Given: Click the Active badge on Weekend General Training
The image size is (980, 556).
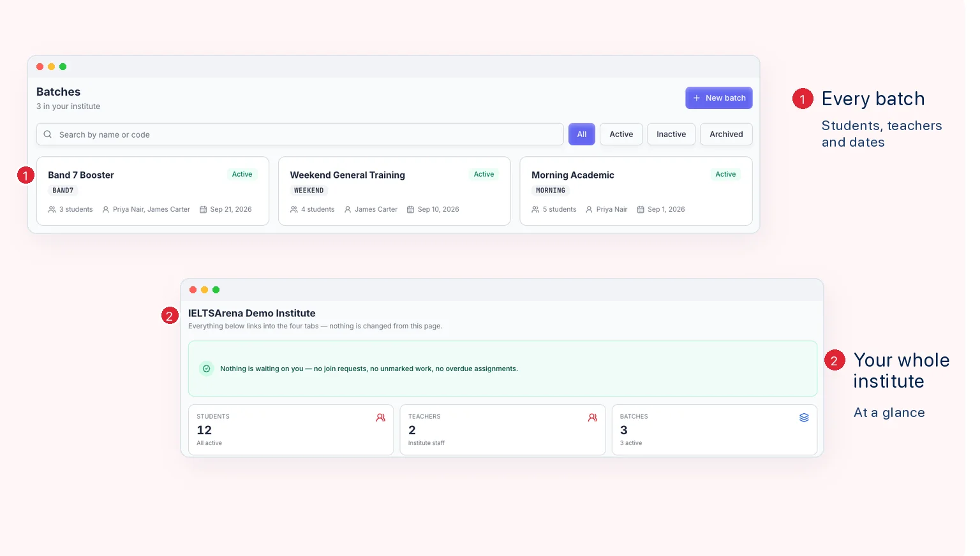Looking at the screenshot, I should click(484, 174).
